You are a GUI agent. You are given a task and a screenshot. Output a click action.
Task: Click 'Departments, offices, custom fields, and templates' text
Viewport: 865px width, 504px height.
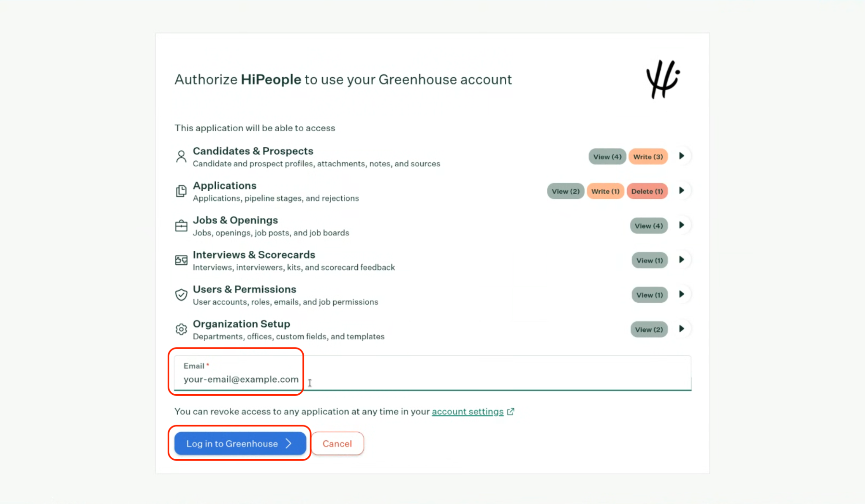pos(288,336)
